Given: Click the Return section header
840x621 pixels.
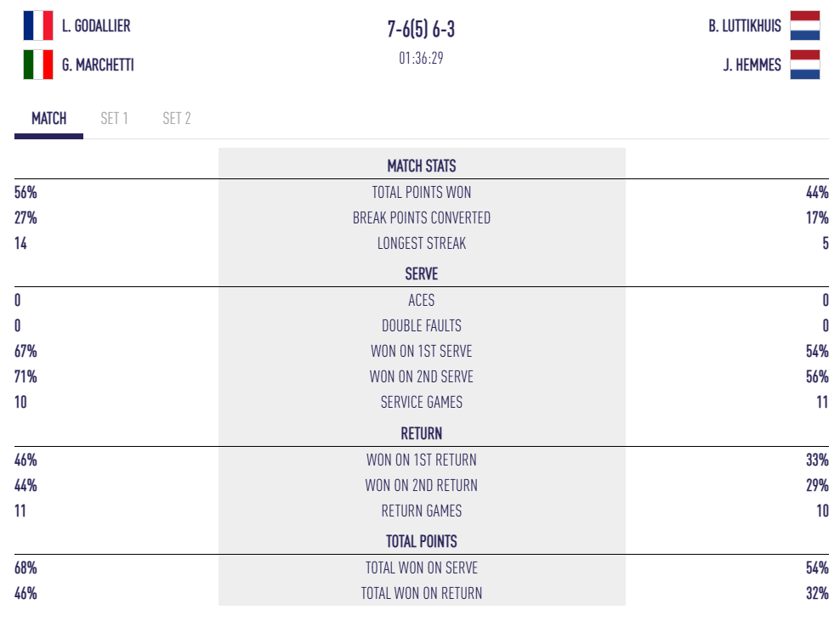Looking at the screenshot, I should [422, 433].
